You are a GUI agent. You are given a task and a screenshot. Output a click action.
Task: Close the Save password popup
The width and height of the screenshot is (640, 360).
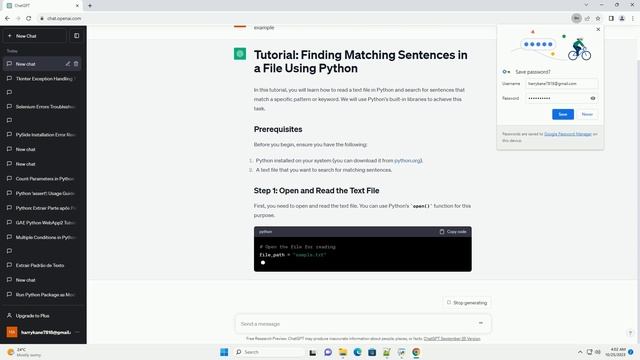598,29
